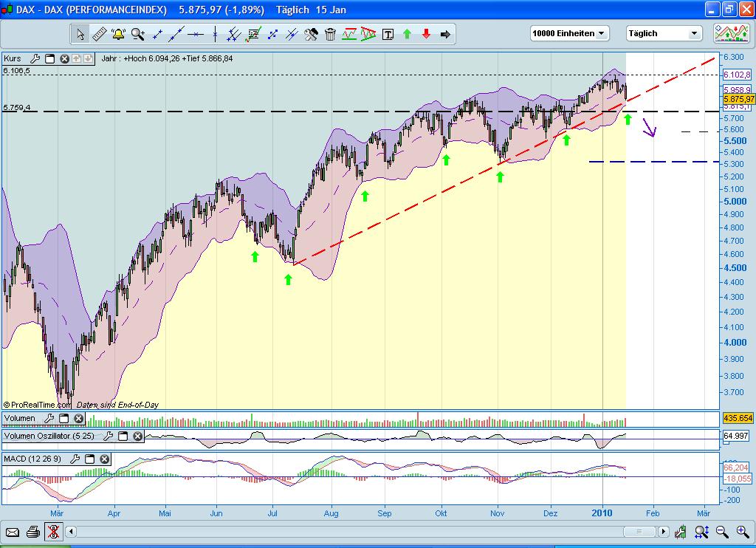The width and height of the screenshot is (756, 548).
Task: Maximize the MACD panel
Action: coord(89,459)
